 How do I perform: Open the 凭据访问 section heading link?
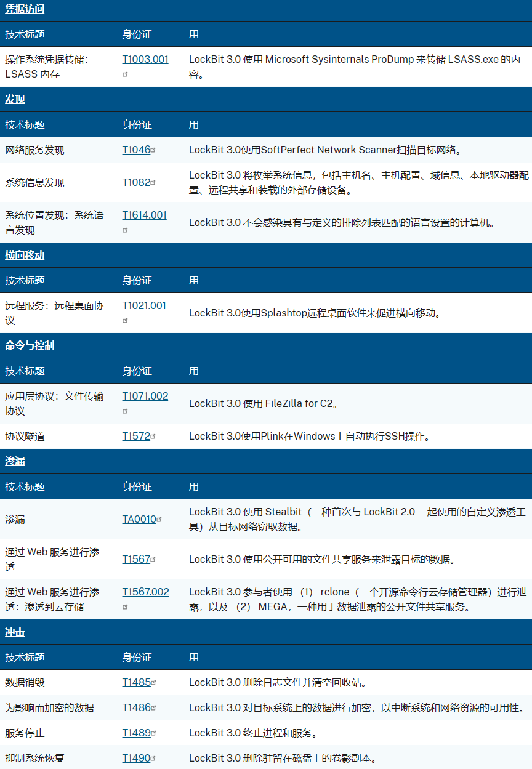25,9
